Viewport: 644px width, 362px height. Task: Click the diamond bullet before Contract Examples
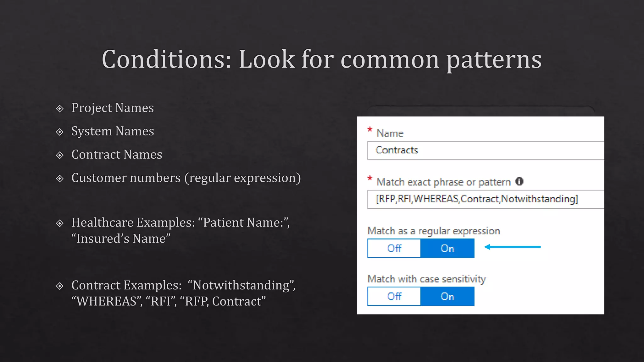(x=60, y=286)
